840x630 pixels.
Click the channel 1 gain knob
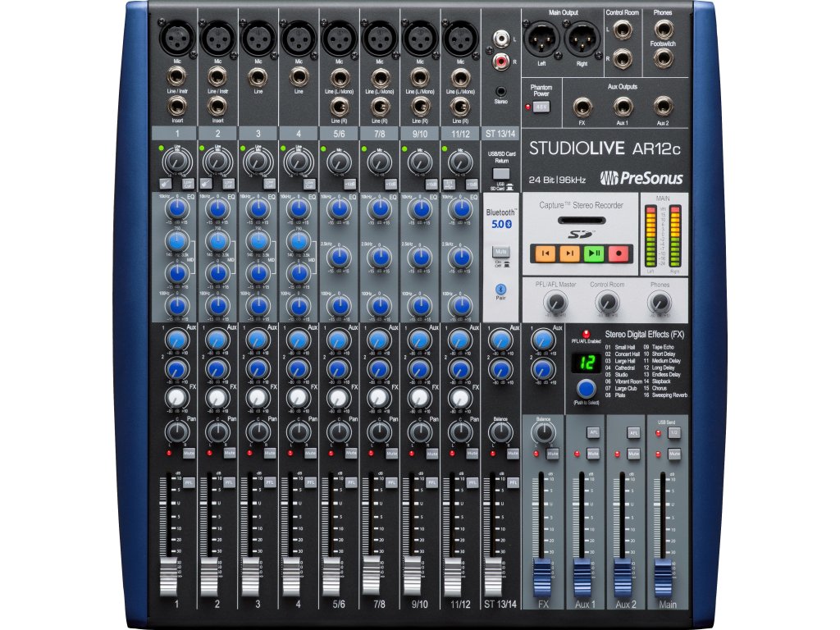tap(177, 160)
